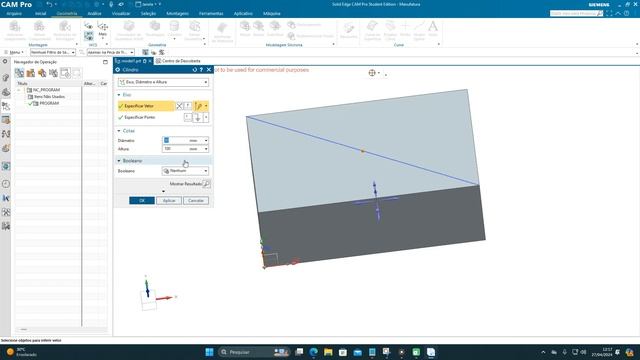Select 'Itens Não Usados' tree item
The height and width of the screenshot is (360, 640).
coord(49,97)
